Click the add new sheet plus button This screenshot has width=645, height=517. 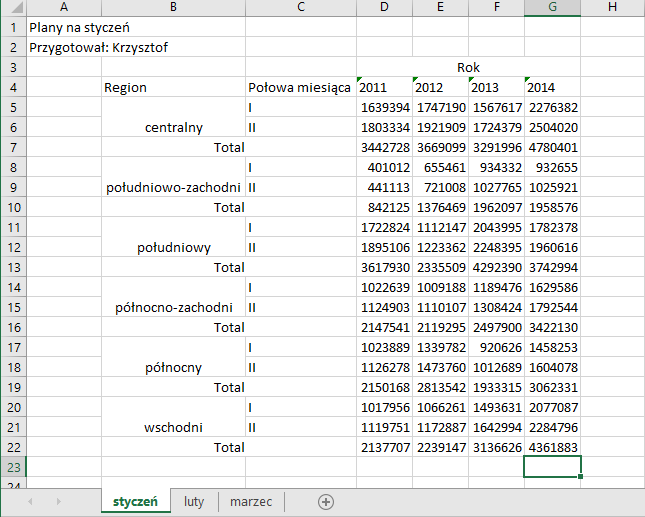(x=325, y=501)
